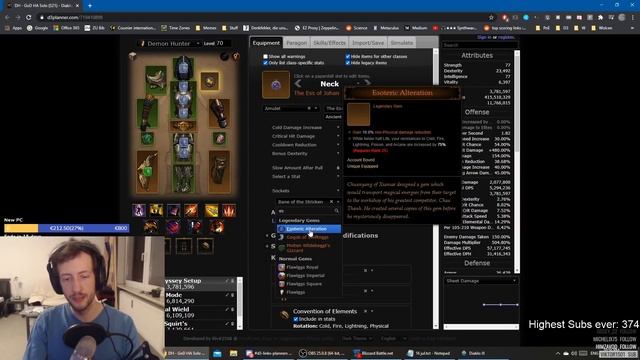The height and width of the screenshot is (360, 640).
Task: Choose Esoteric Alteration in the gem list
Action: pos(309,229)
